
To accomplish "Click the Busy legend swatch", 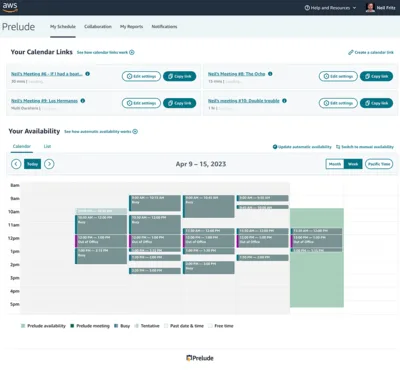I will (x=116, y=326).
